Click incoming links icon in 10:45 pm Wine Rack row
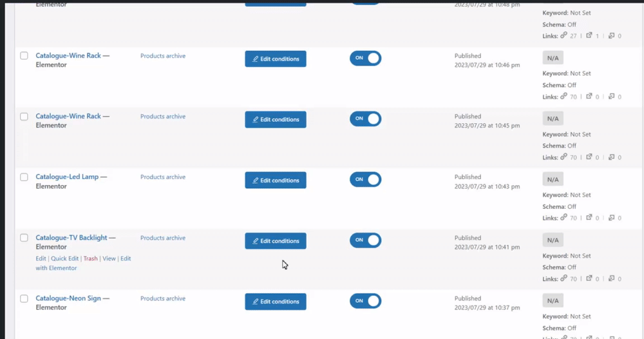The image size is (644, 339). pyautogui.click(x=611, y=157)
